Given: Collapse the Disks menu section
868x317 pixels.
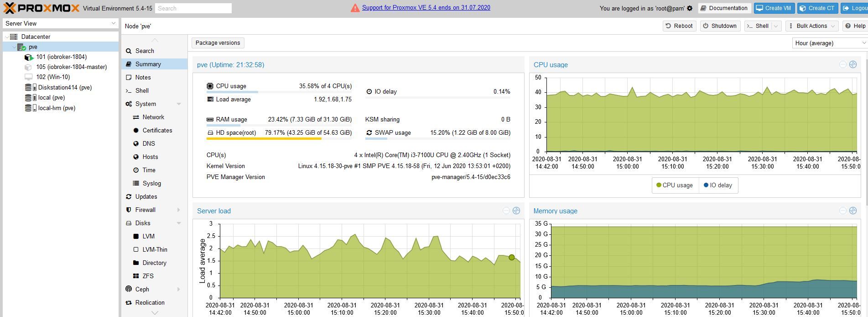Looking at the screenshot, I should coord(179,223).
